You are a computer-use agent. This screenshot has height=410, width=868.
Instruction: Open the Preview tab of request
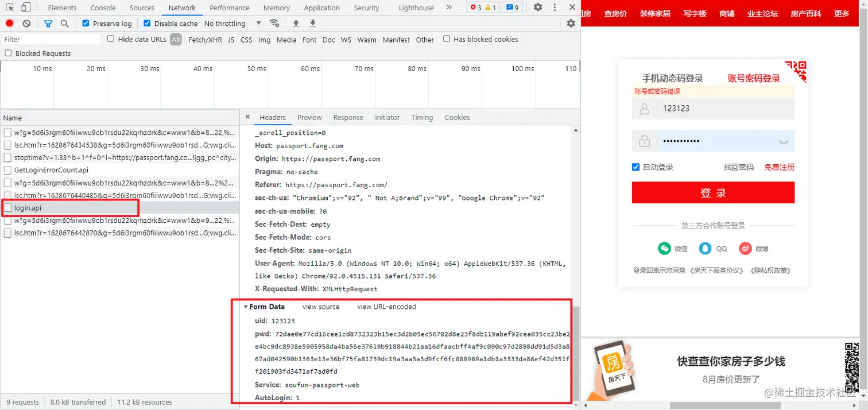pos(309,117)
